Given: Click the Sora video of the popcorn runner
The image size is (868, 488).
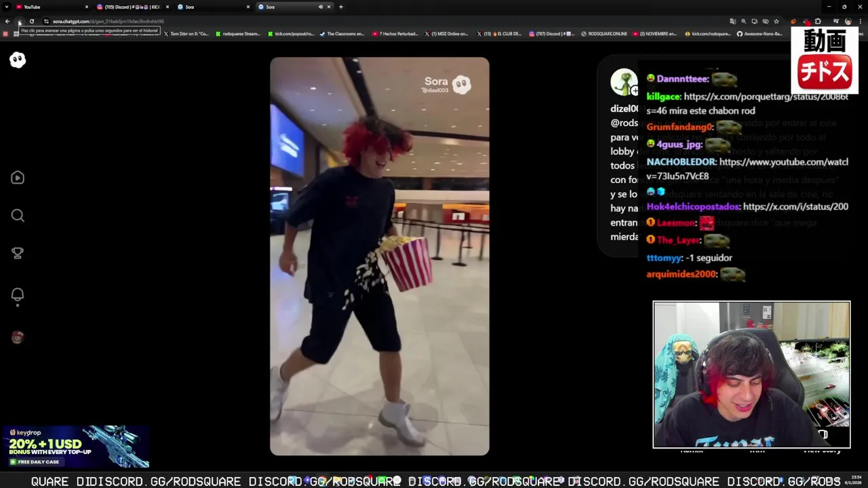Looking at the screenshot, I should pyautogui.click(x=380, y=256).
